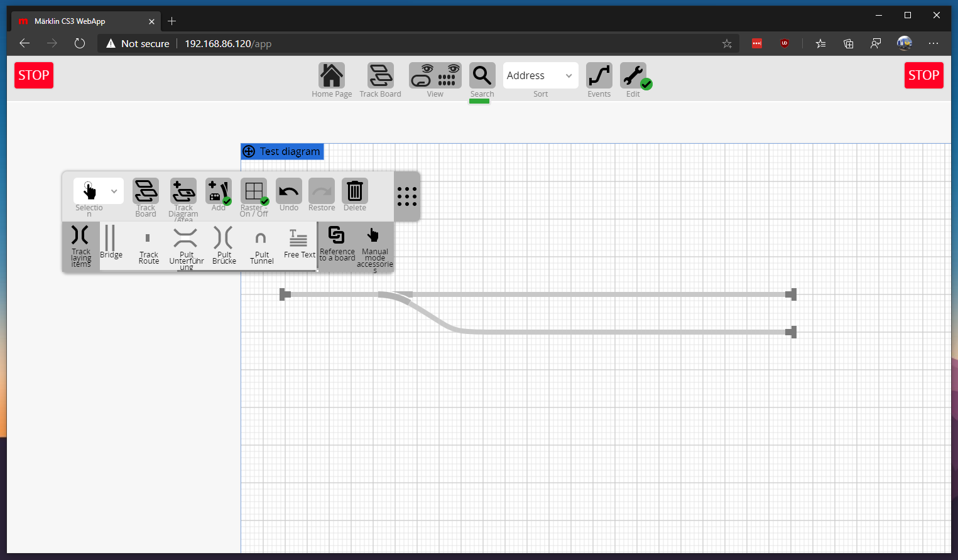Pick the Pult Tunnel element

(261, 246)
